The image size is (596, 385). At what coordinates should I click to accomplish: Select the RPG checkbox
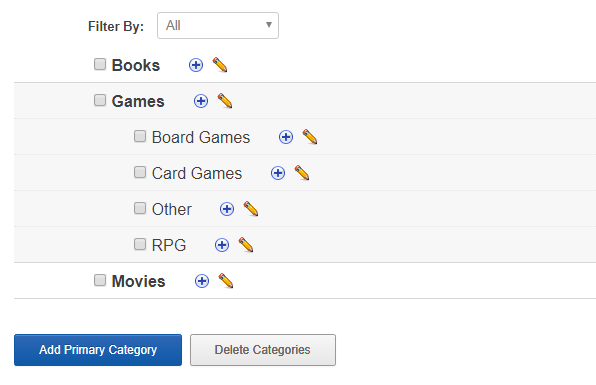(140, 244)
